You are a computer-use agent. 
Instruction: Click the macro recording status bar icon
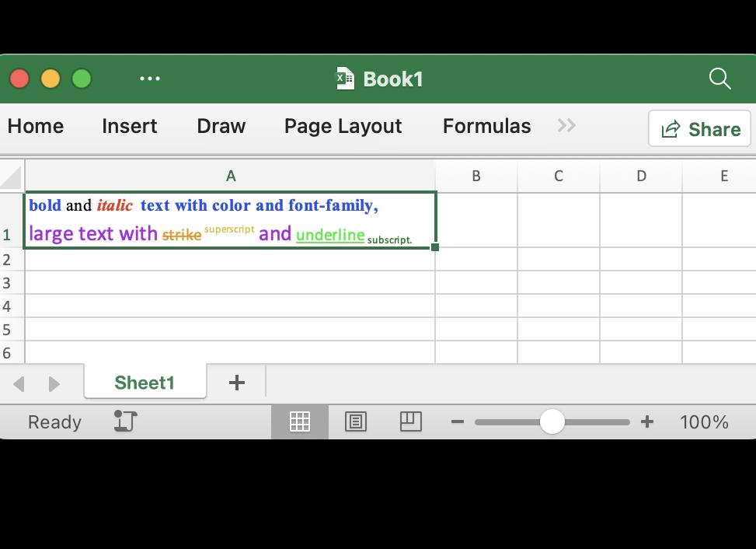(125, 421)
